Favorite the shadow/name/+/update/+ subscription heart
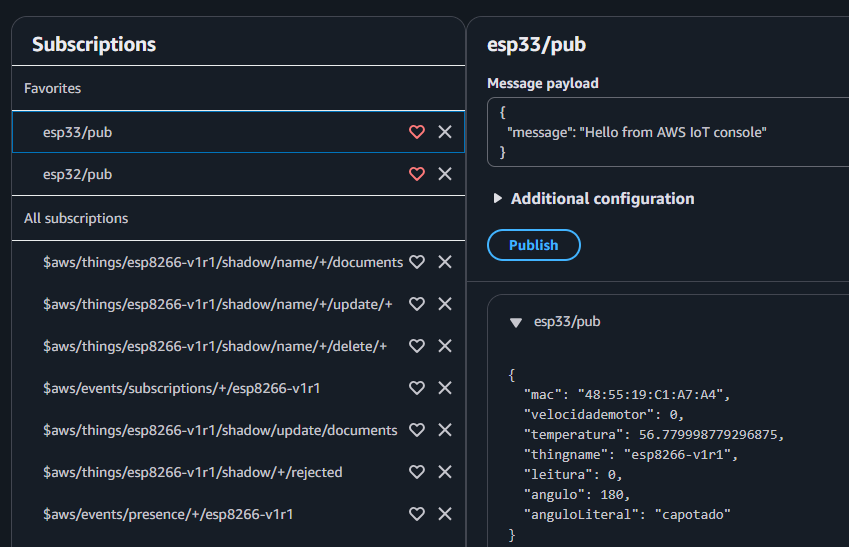This screenshot has width=849, height=547. [x=417, y=304]
